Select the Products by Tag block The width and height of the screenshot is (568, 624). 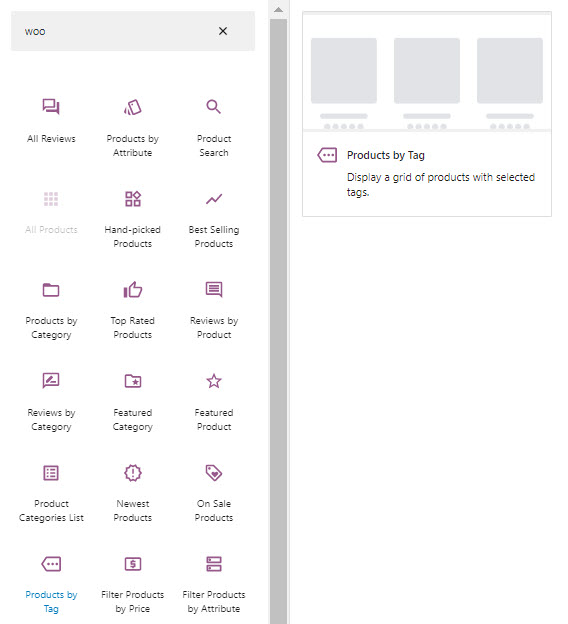51,584
